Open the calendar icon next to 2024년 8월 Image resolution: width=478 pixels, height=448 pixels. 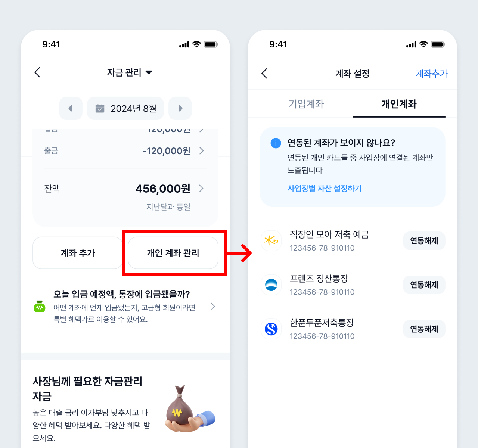click(100, 108)
